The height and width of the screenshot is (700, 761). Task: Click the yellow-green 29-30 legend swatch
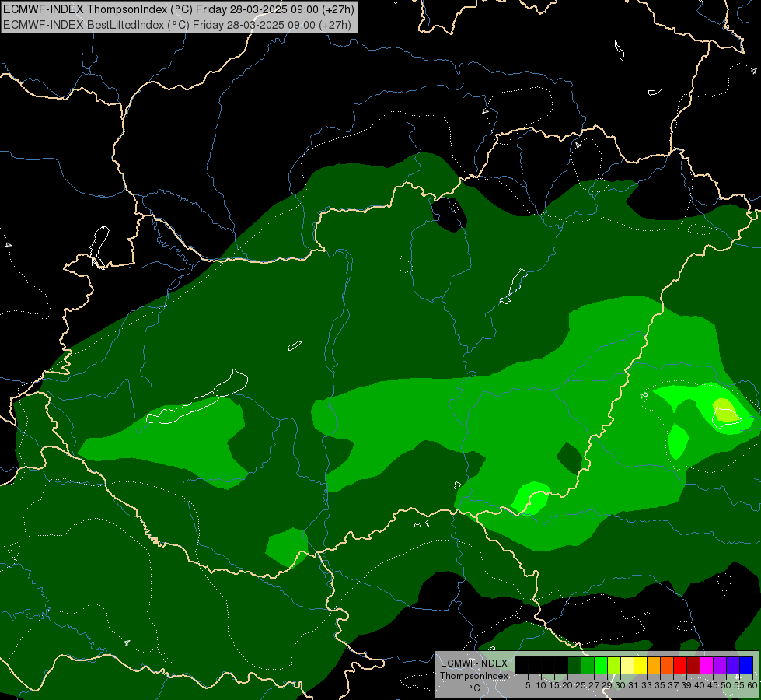click(614, 665)
